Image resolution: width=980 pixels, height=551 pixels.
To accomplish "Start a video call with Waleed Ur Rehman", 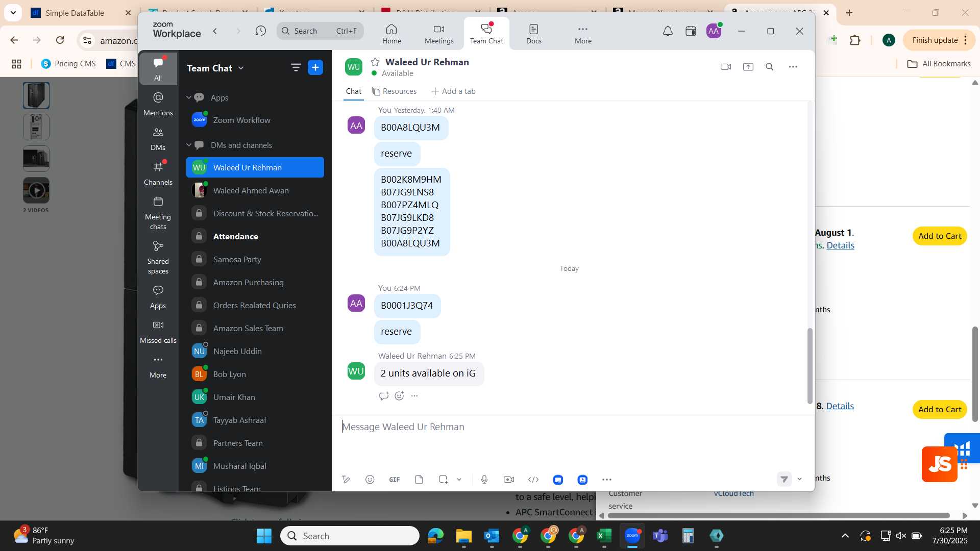I will [x=725, y=67].
